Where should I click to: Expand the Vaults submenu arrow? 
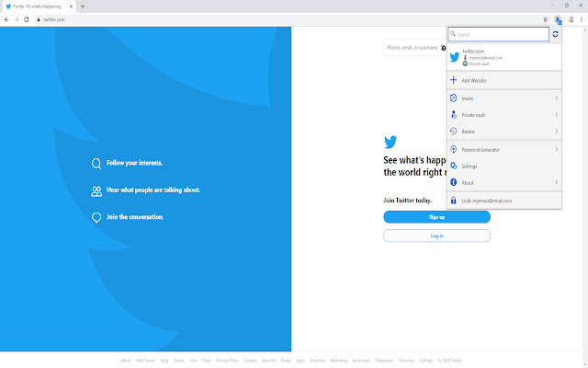(556, 98)
